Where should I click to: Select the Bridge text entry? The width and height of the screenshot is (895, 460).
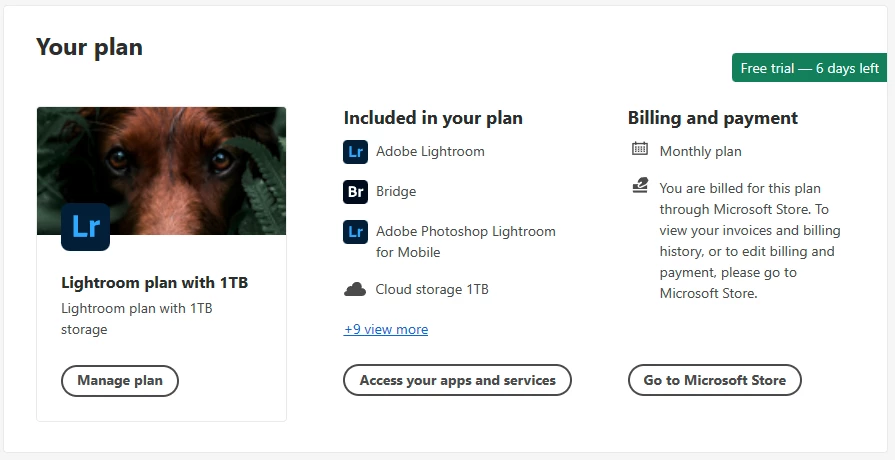coord(396,191)
